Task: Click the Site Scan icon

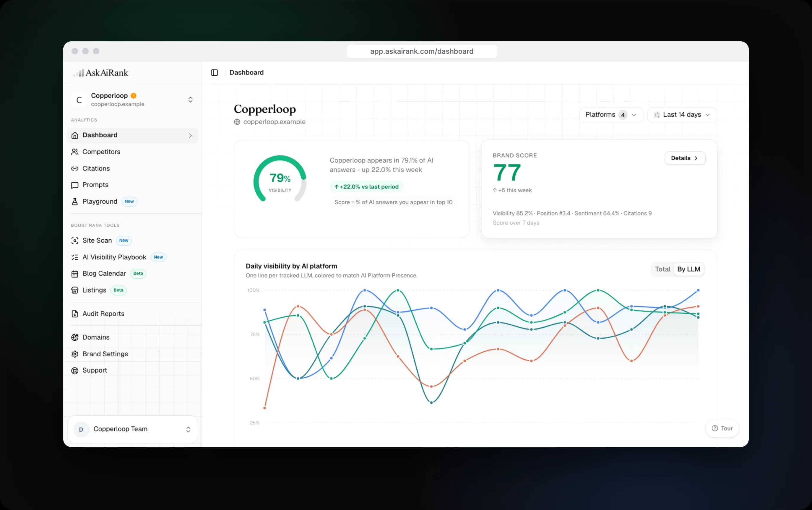Action: 75,241
